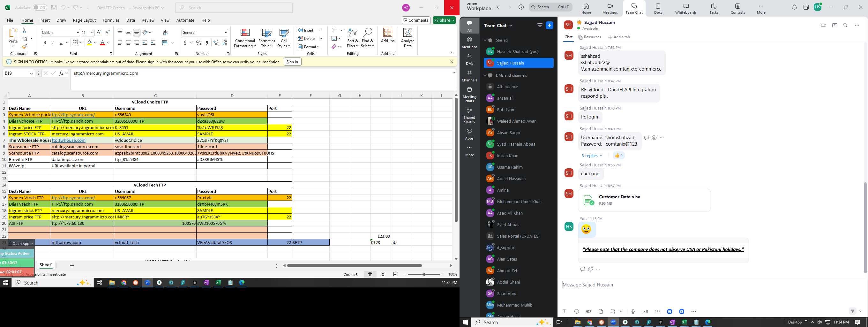Image resolution: width=868 pixels, height=327 pixels.
Task: Click the Format Painter brush icon
Action: [x=24, y=47]
